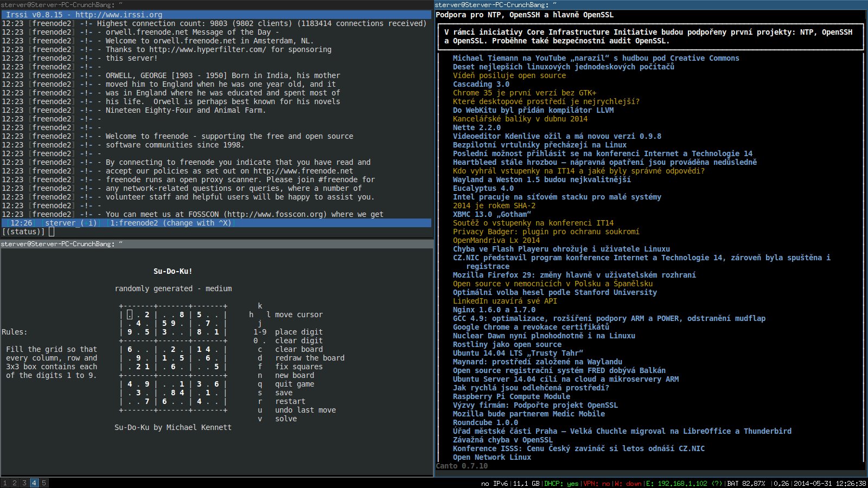Open 'Wayland a Weston 1.5' story
The image size is (868, 488).
542,179
